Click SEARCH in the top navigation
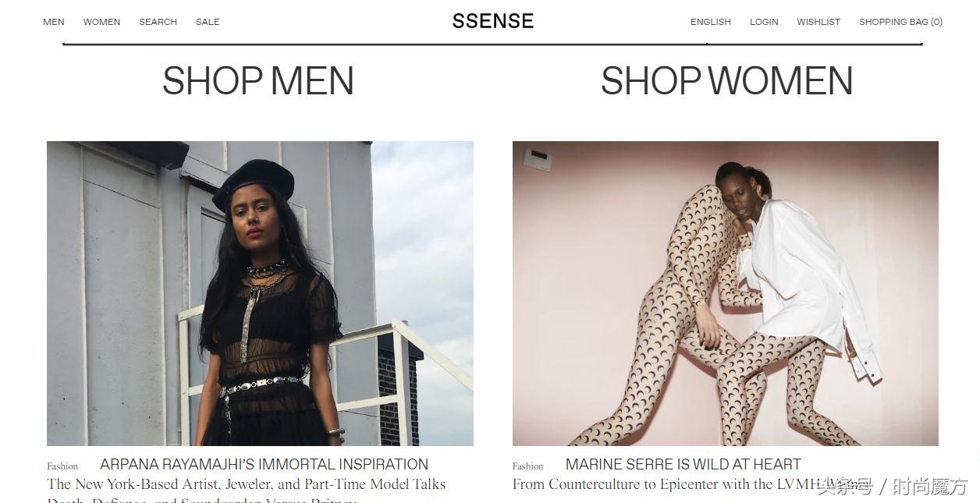Viewport: 980px width, 503px height. (x=158, y=22)
